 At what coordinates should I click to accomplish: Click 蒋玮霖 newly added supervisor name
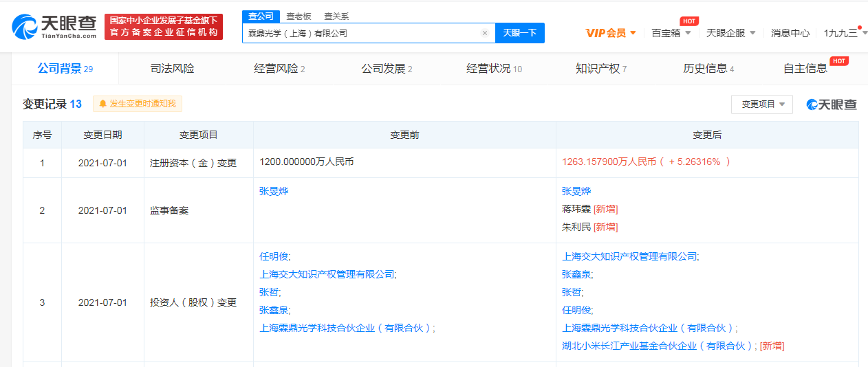[576, 209]
